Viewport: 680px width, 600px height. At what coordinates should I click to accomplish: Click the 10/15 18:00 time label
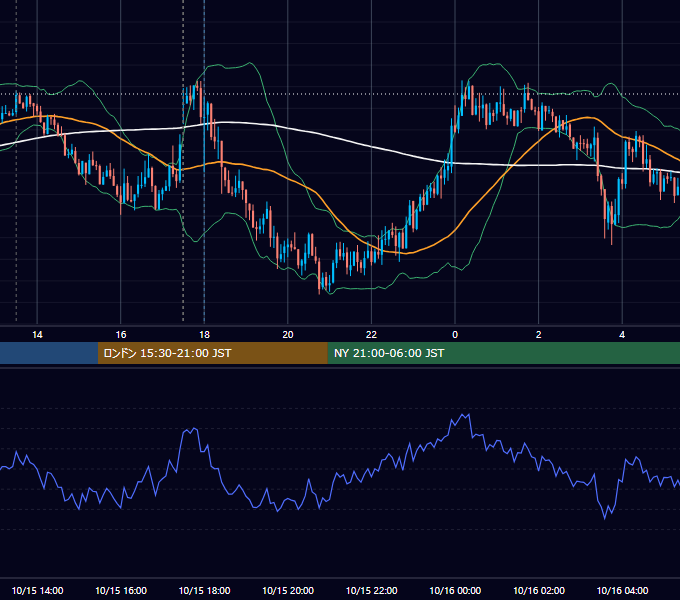click(204, 590)
